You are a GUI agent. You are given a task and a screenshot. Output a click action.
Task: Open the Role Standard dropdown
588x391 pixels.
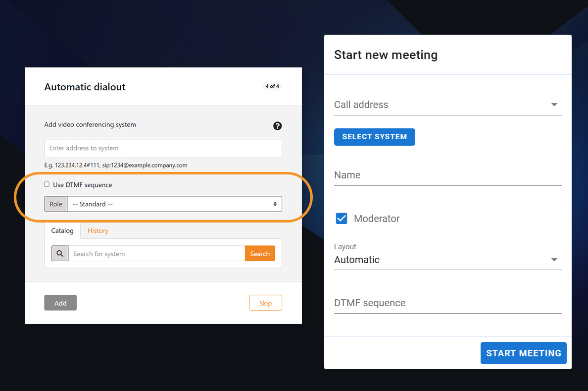point(174,204)
